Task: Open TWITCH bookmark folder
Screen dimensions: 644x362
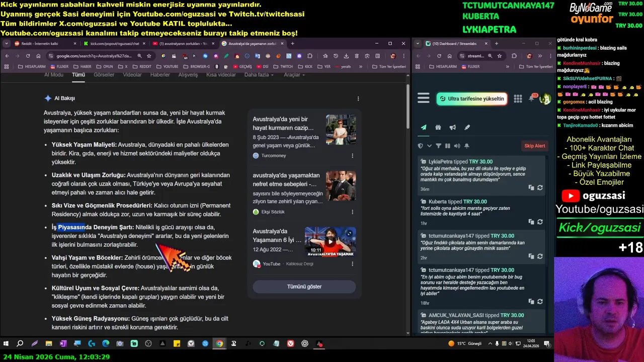Action: (x=283, y=66)
